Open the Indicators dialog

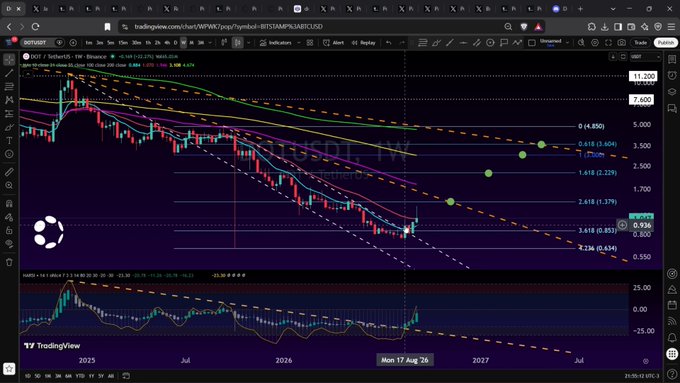[x=276, y=43]
